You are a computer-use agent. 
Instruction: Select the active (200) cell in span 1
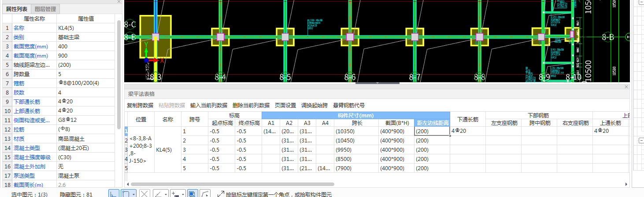point(432,131)
